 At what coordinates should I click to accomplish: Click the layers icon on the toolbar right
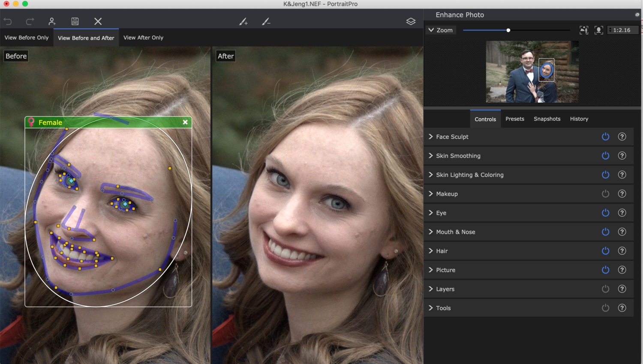[x=411, y=21]
